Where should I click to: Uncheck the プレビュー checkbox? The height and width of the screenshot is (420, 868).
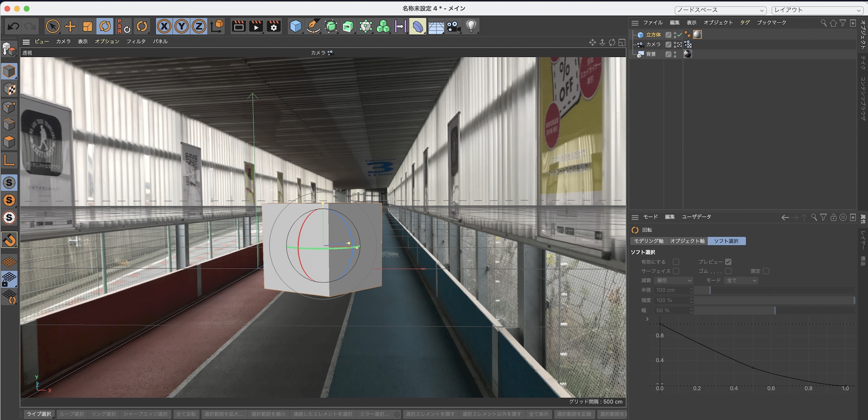[728, 262]
